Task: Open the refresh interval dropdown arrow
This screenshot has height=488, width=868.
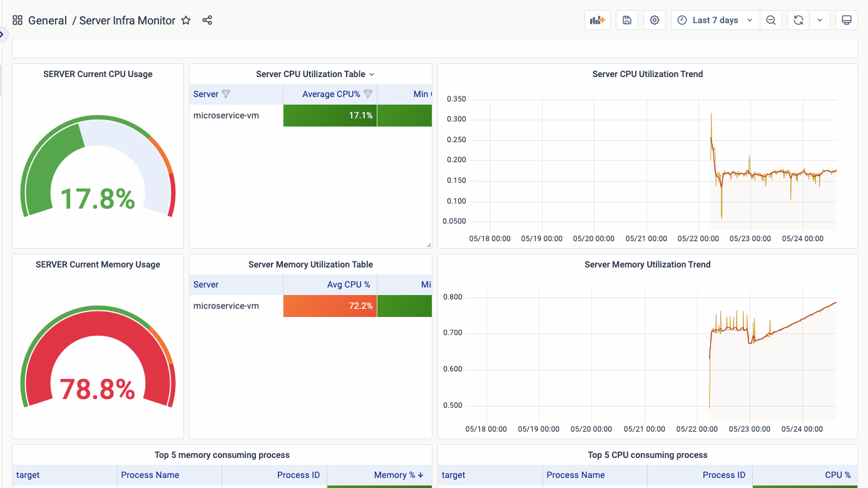Action: [820, 20]
